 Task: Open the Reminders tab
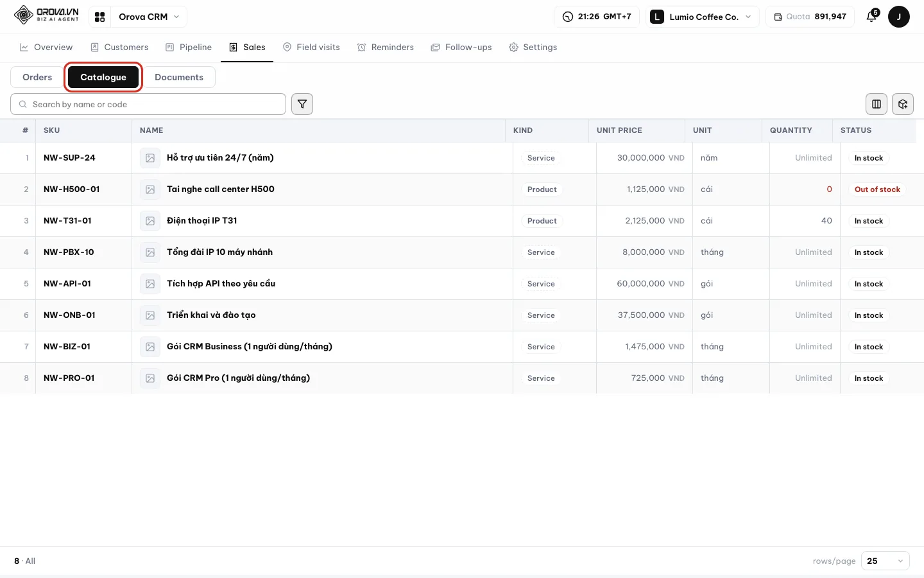[386, 48]
